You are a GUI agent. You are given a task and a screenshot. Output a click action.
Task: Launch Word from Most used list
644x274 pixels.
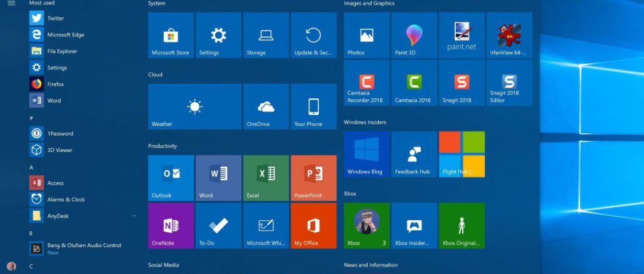[83, 100]
